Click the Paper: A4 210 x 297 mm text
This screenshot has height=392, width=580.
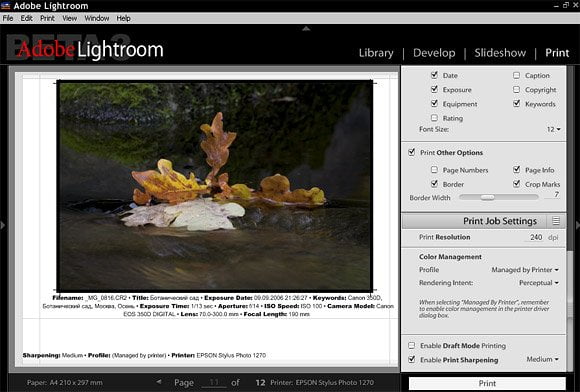coord(65,382)
